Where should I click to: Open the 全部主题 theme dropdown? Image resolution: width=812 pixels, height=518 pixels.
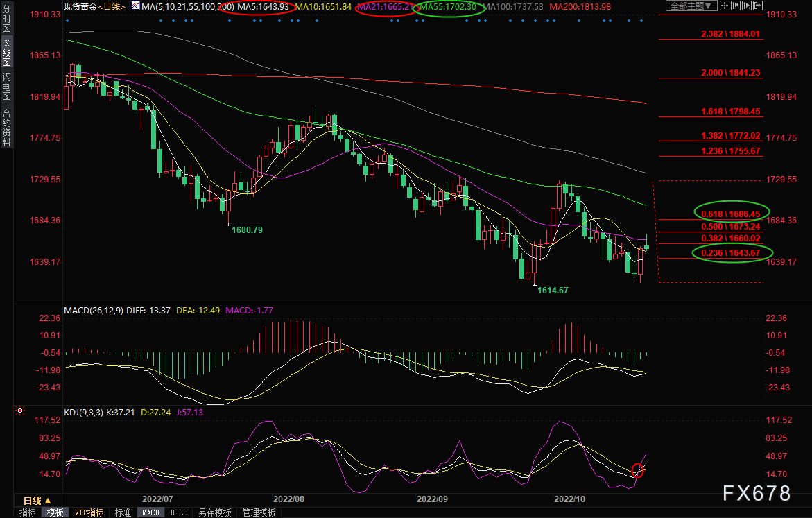[x=683, y=6]
